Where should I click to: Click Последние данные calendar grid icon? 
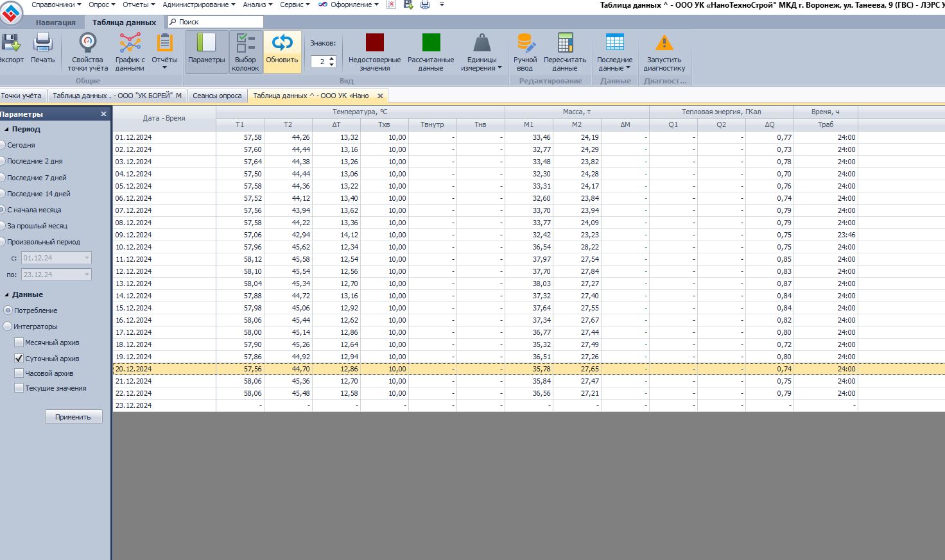(614, 42)
